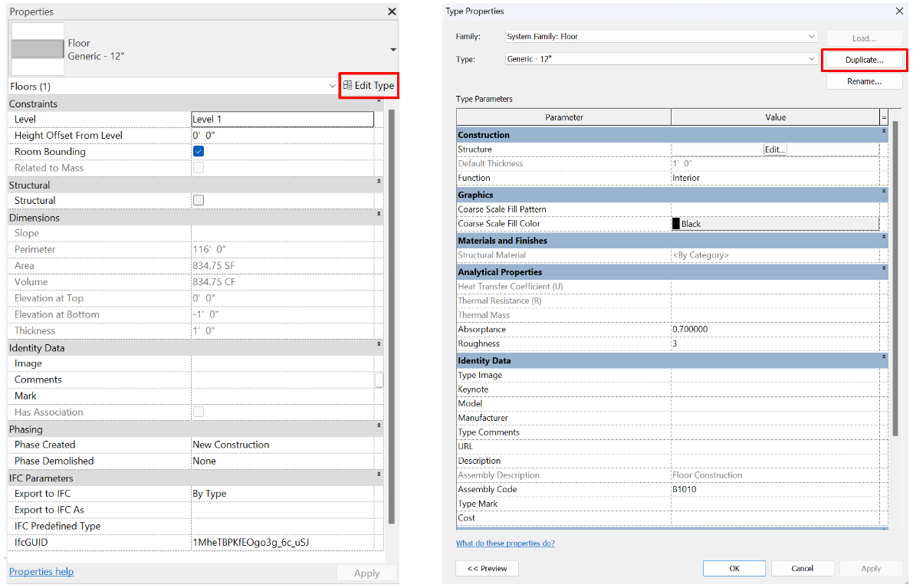
Task: Collapse the Dimensions section in Properties
Action: pyautogui.click(x=379, y=214)
